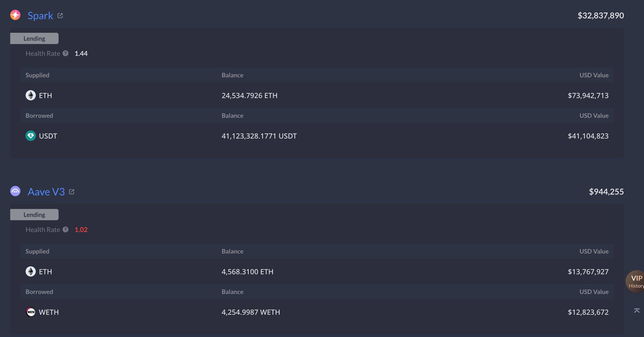Viewport: 644px width, 337px height.
Task: Click Spark Health Rate help icon
Action: [65, 53]
